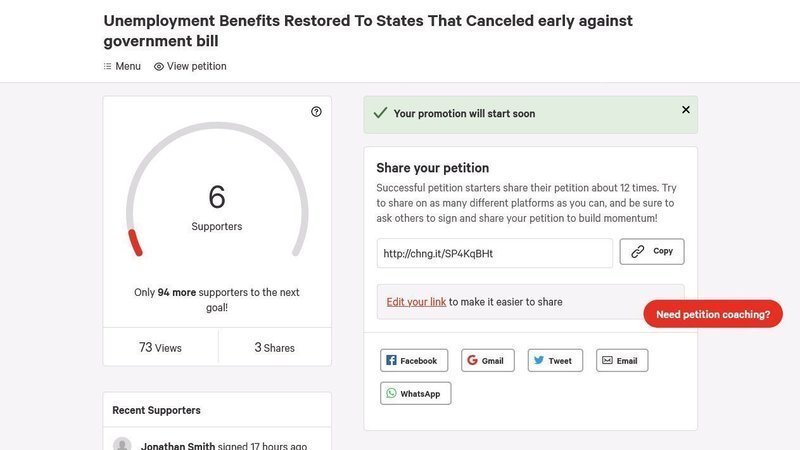Click the Facebook share icon
This screenshot has height=450, width=800.
coord(392,361)
